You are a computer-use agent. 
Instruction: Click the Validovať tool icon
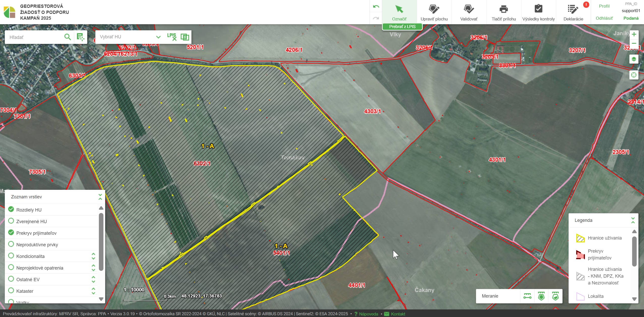tap(469, 10)
